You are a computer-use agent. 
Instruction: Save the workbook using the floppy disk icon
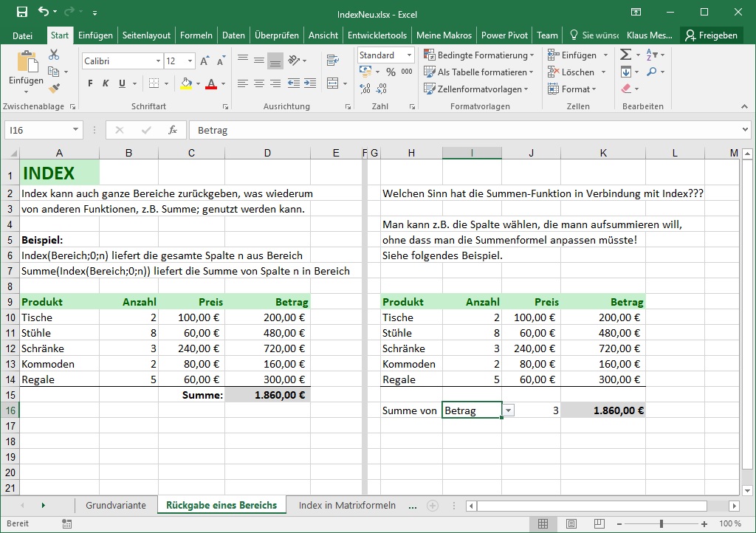(21, 12)
